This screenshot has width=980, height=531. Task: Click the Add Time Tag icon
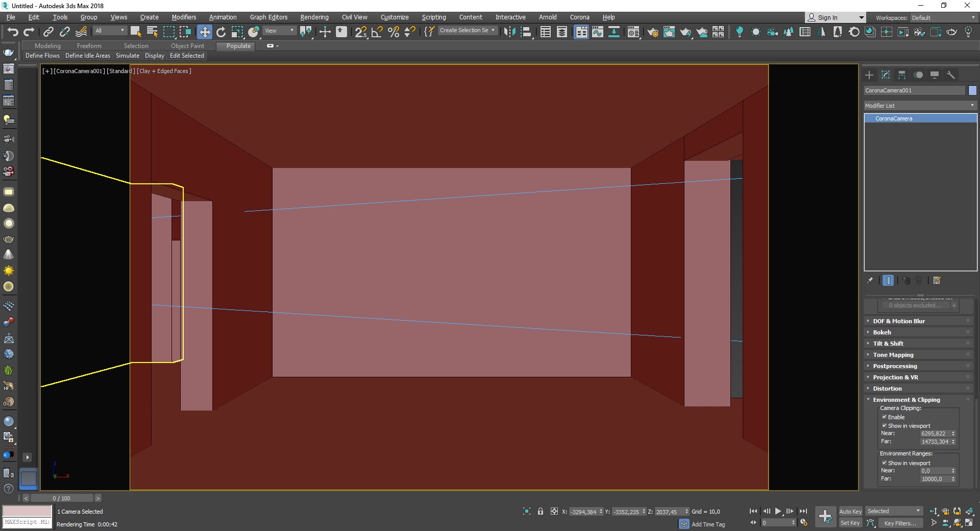click(684, 524)
